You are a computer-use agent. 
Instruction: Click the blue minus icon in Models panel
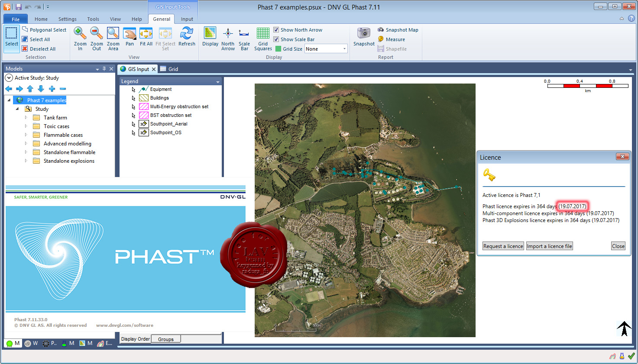point(63,89)
